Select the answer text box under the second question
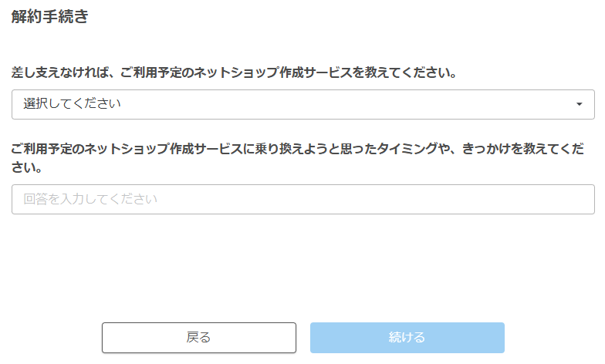 302,199
